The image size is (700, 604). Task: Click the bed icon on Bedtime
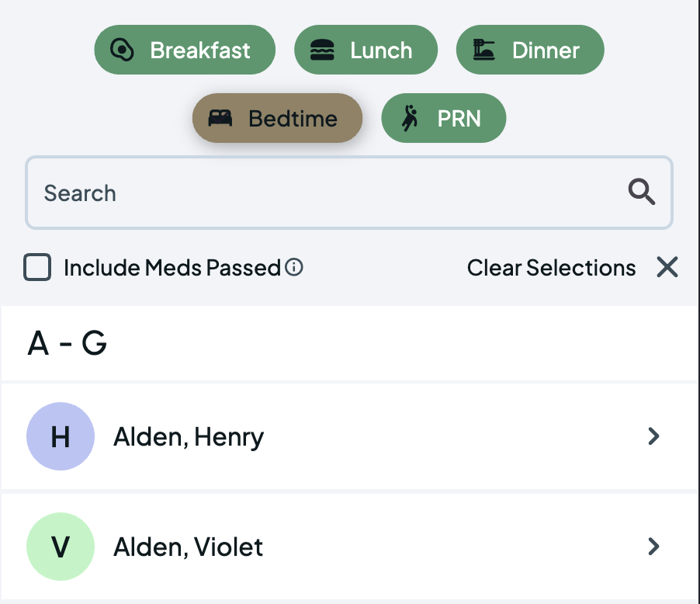coord(220,119)
